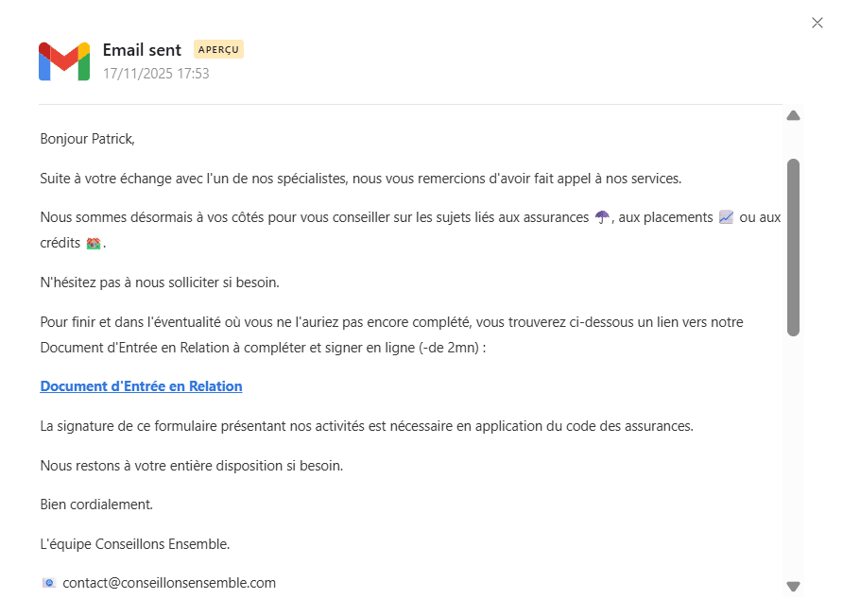Click the Bonjour Patrick greeting line
The height and width of the screenshot is (616, 843).
pos(88,139)
